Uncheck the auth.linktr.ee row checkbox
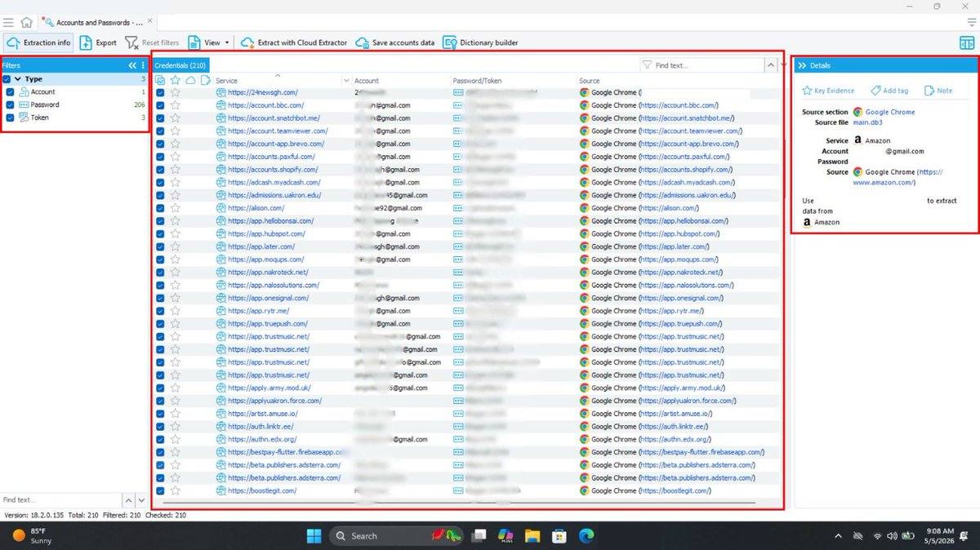 click(x=160, y=426)
